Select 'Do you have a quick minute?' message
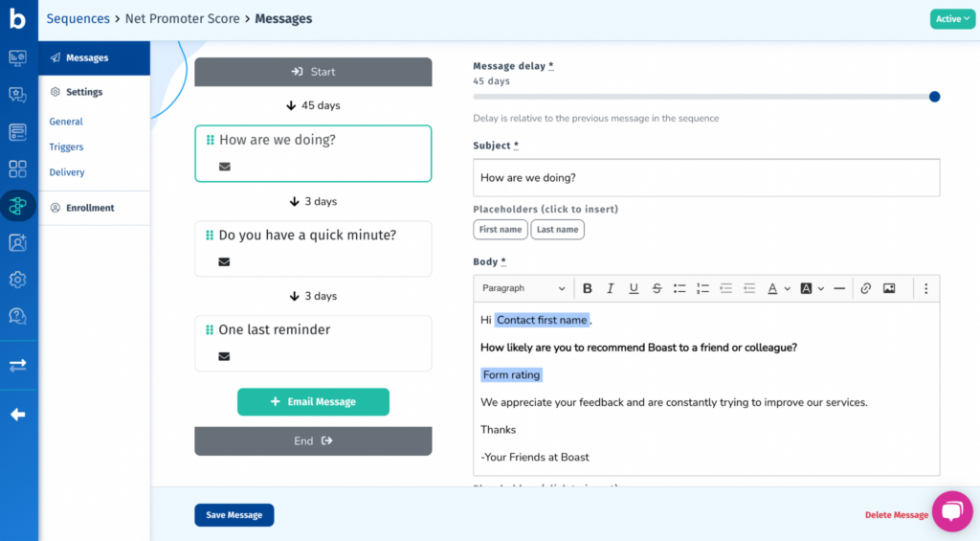 click(x=313, y=249)
